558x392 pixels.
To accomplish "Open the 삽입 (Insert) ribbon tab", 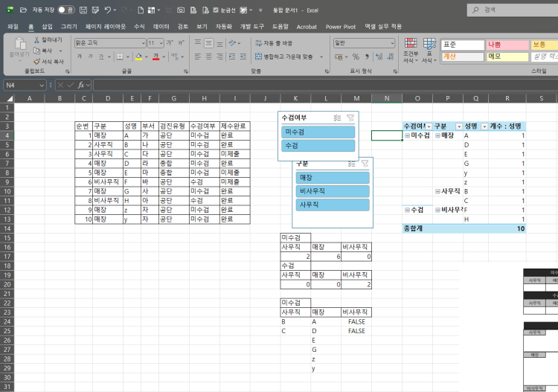I will coord(47,26).
